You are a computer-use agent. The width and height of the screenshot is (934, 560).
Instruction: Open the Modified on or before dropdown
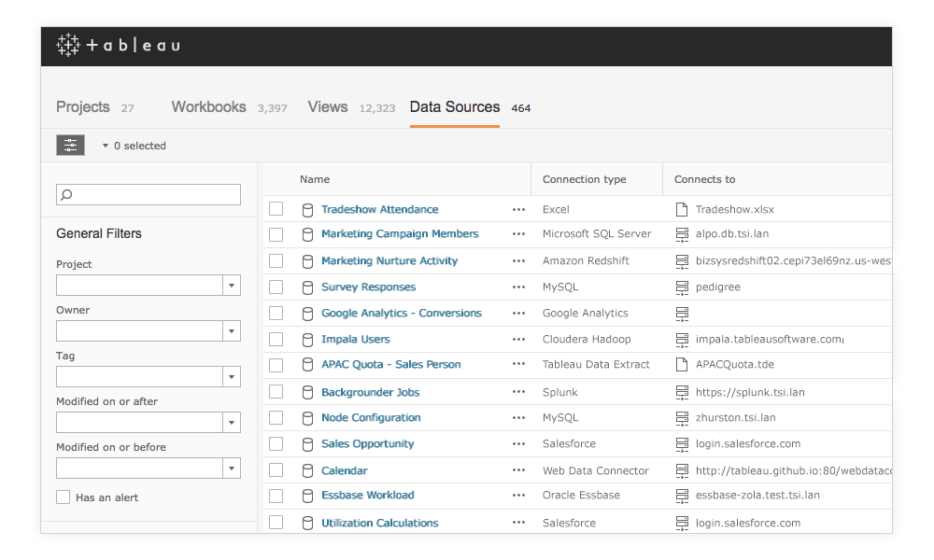[x=232, y=469]
